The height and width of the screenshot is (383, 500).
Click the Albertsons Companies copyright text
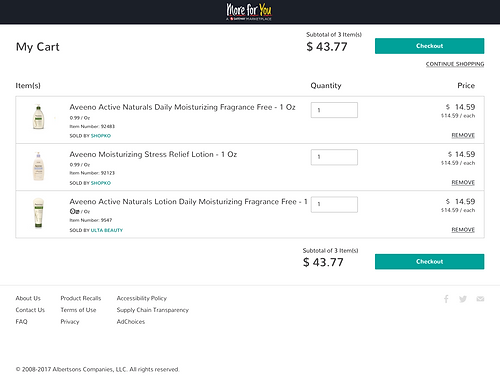tap(97, 369)
